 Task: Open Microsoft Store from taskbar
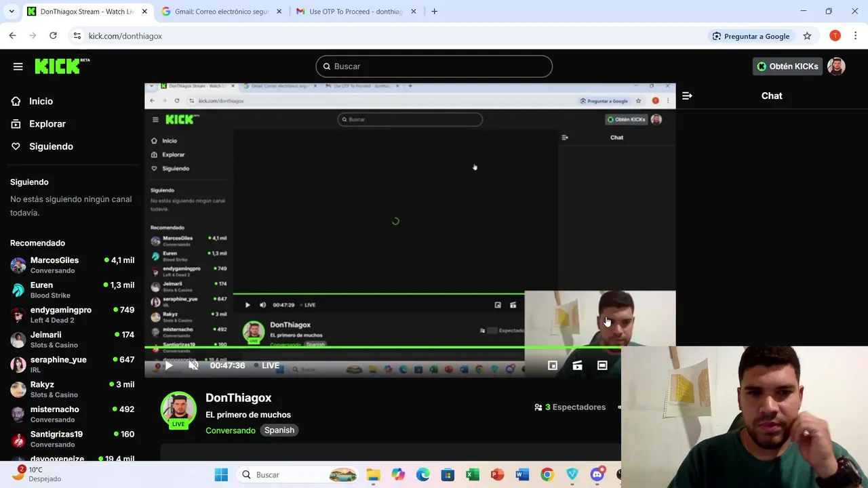[448, 474]
